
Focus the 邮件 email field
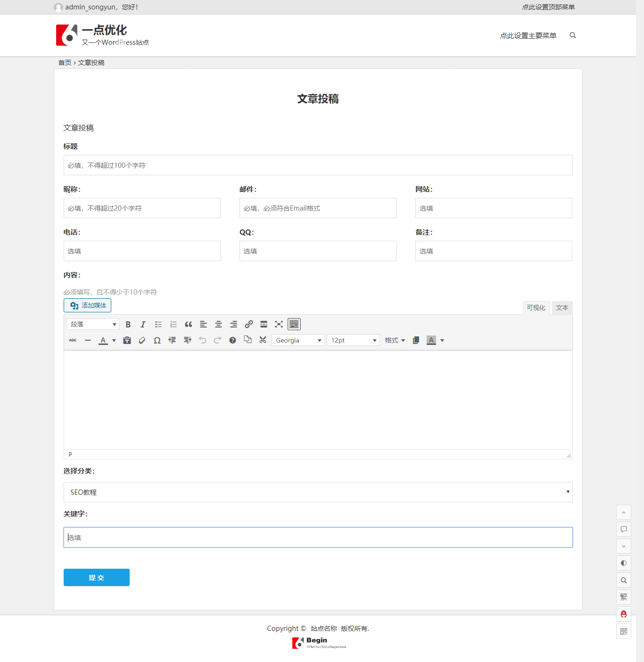coord(318,208)
